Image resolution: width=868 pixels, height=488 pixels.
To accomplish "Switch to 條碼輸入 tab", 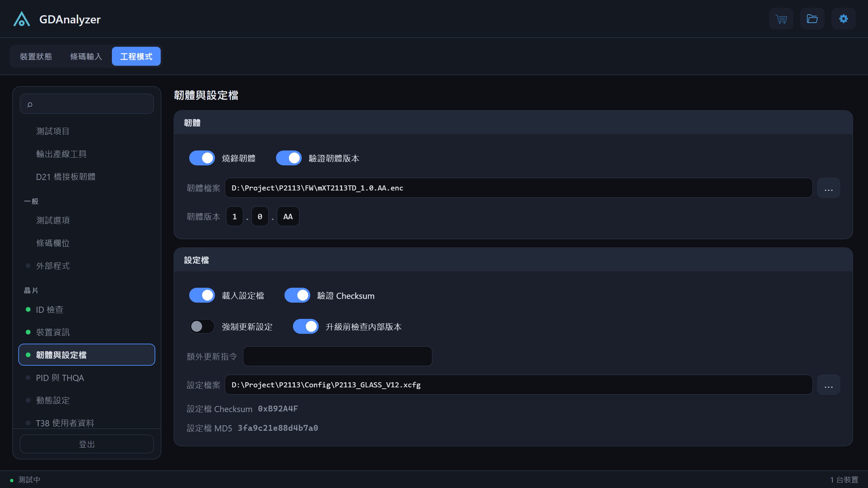I will coord(86,56).
